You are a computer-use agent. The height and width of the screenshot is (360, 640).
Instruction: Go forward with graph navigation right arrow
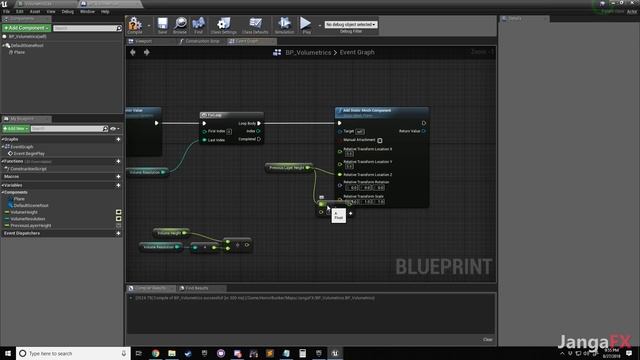147,52
